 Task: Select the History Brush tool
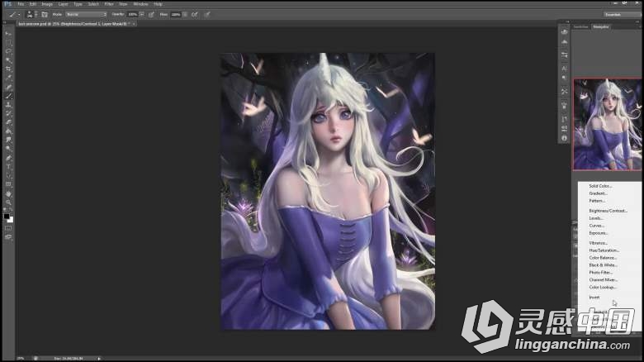tap(8, 113)
